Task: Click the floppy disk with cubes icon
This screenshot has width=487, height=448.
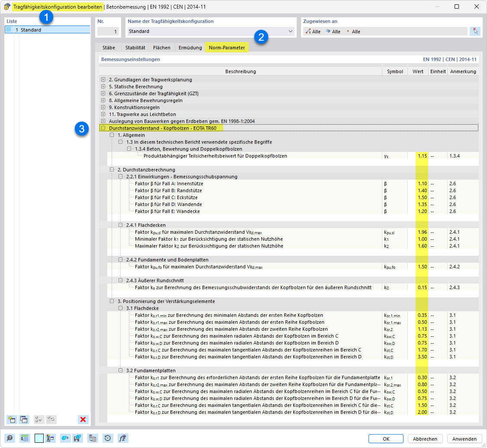Action: [x=77, y=438]
